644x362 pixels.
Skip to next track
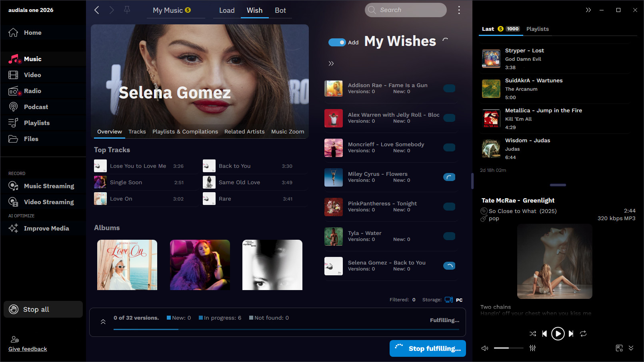[571, 334]
